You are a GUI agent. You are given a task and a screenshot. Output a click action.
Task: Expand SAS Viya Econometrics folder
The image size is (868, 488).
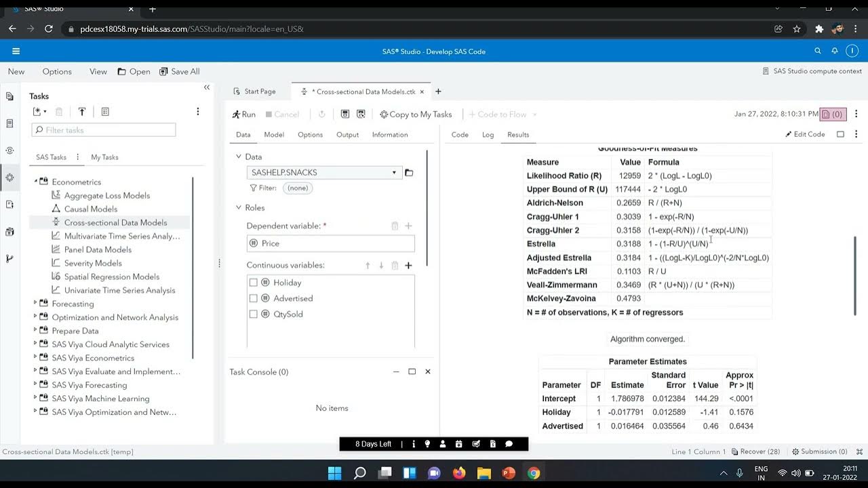coord(36,358)
